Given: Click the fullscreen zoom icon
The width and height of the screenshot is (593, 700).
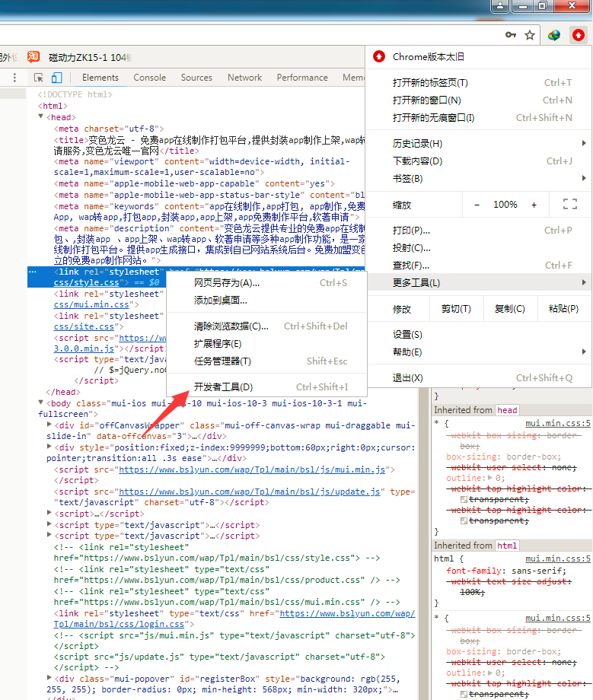Looking at the screenshot, I should (x=569, y=205).
